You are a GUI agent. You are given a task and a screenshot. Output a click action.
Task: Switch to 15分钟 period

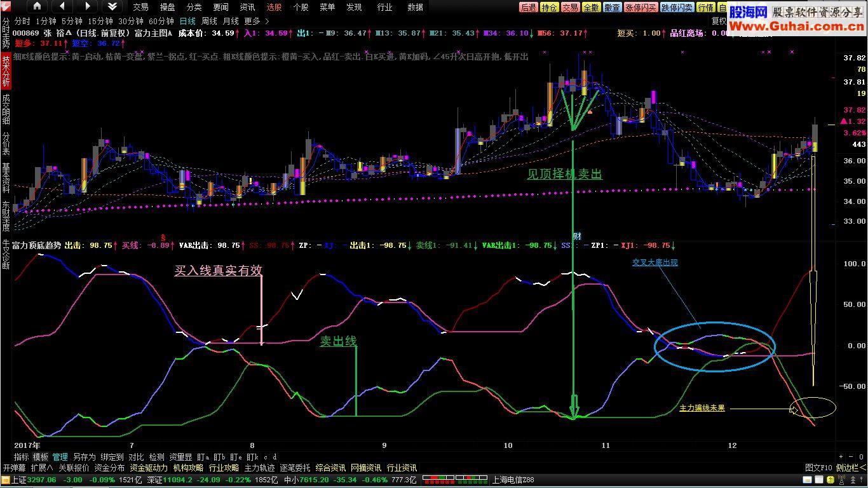(100, 21)
